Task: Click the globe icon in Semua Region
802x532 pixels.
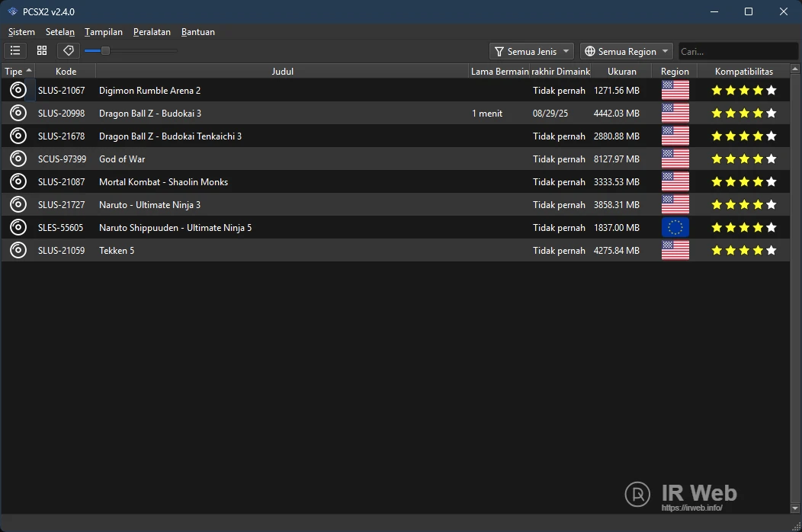Action: [x=589, y=51]
